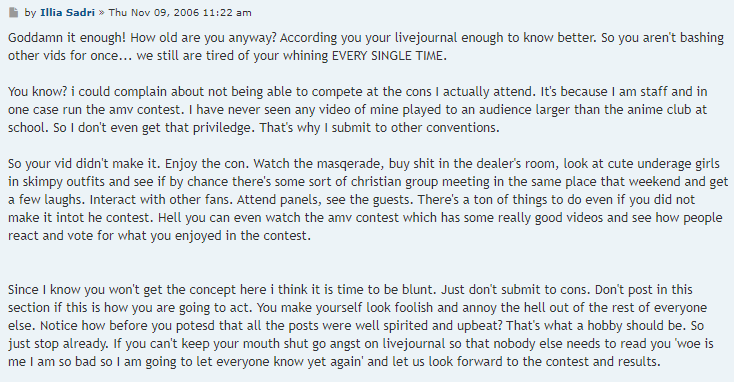Click the 'EVERY SINGLE TIME' capitalized text
The image size is (734, 382).
pos(387,56)
